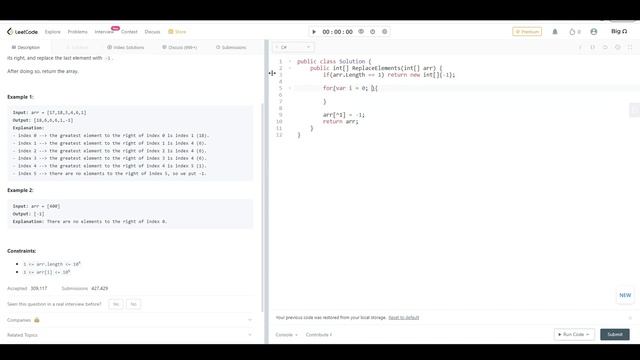Click the Reset to default link
640x360 pixels.
(x=404, y=318)
